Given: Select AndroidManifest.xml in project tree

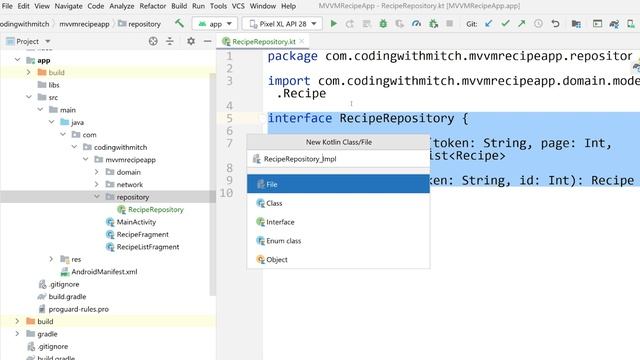Looking at the screenshot, I should coord(104,271).
